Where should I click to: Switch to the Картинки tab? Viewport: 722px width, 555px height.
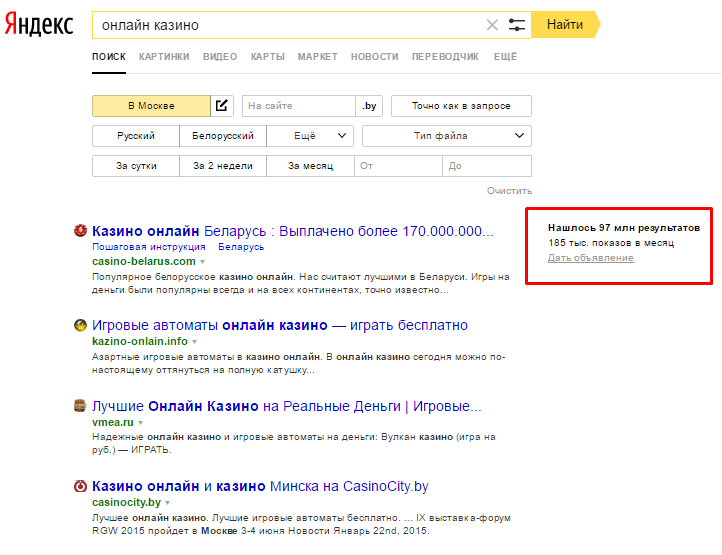click(x=164, y=57)
